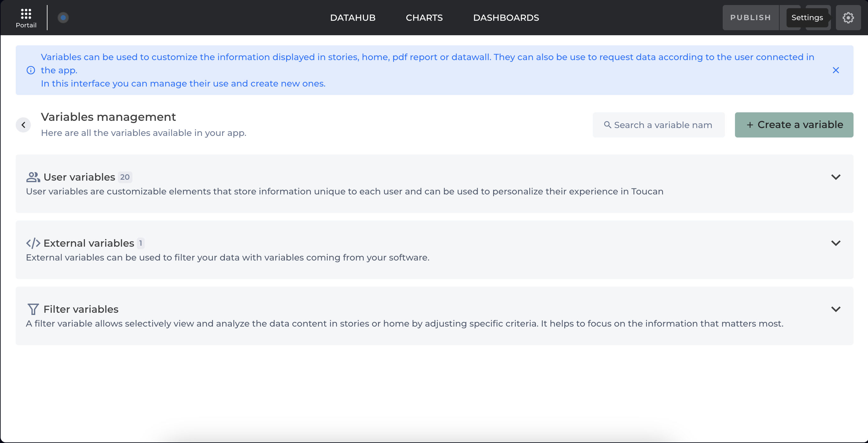Screen dimensions: 868x443
Task: Click the User variables count badge 20
Action: (125, 177)
